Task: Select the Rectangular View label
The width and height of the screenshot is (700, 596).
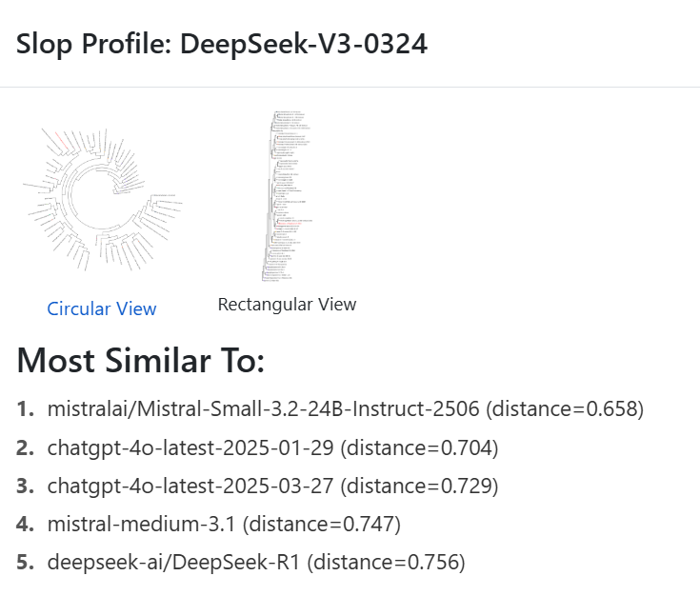Action: click(x=287, y=305)
